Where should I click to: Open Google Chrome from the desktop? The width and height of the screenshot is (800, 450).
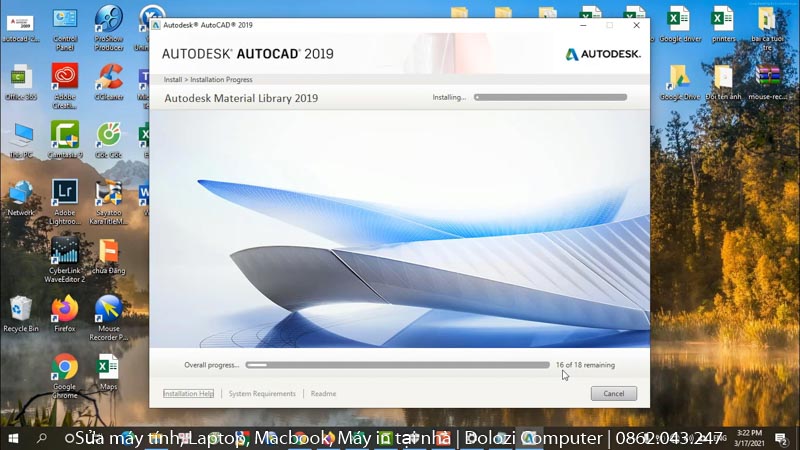tap(64, 367)
